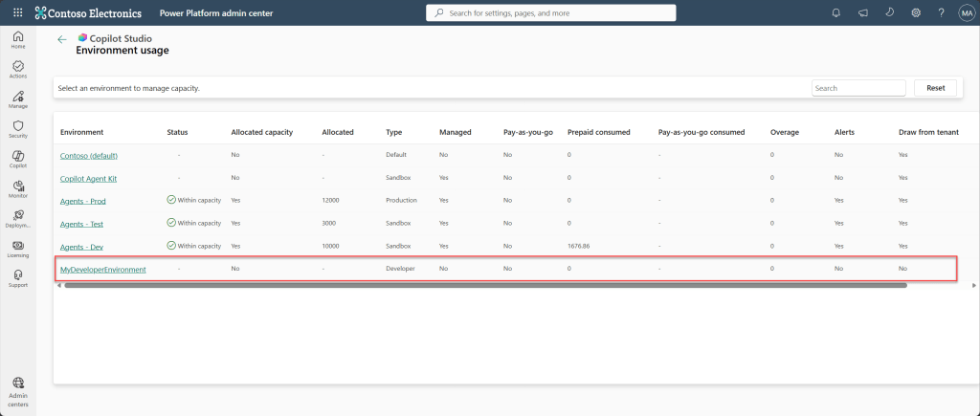
Task: Open the help question mark
Action: (x=942, y=12)
